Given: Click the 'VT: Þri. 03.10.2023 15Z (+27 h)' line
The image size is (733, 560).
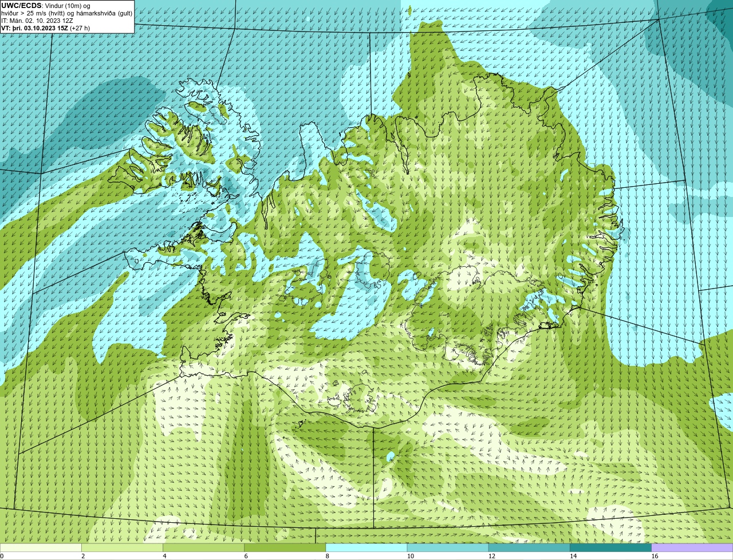Looking at the screenshot, I should [x=45, y=28].
